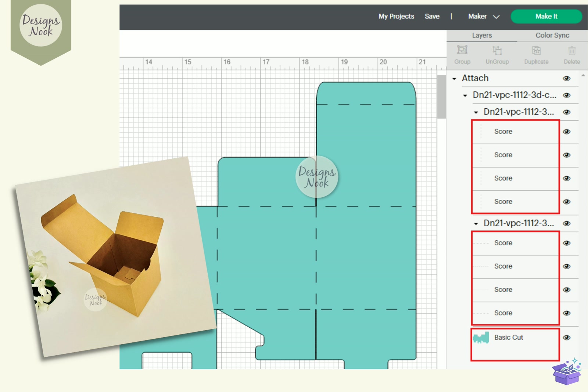Open the purple gift box icon
Image resolution: width=588 pixels, height=392 pixels.
click(x=567, y=372)
